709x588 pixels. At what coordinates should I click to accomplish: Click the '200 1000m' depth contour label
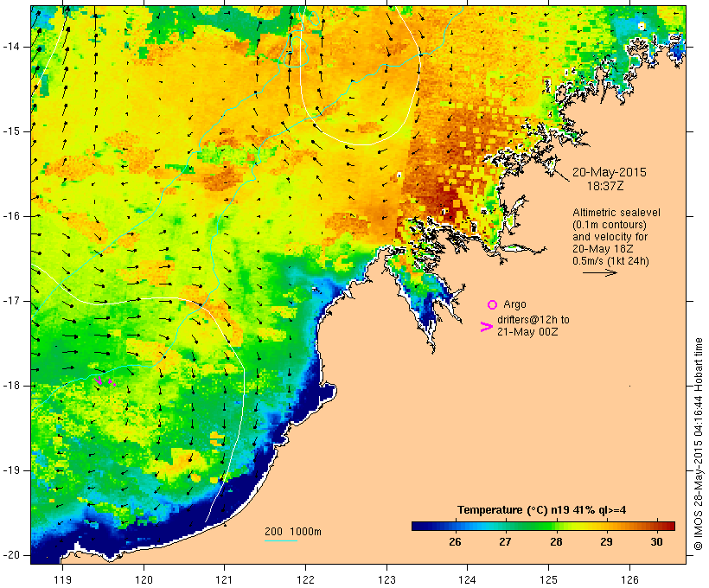293,532
